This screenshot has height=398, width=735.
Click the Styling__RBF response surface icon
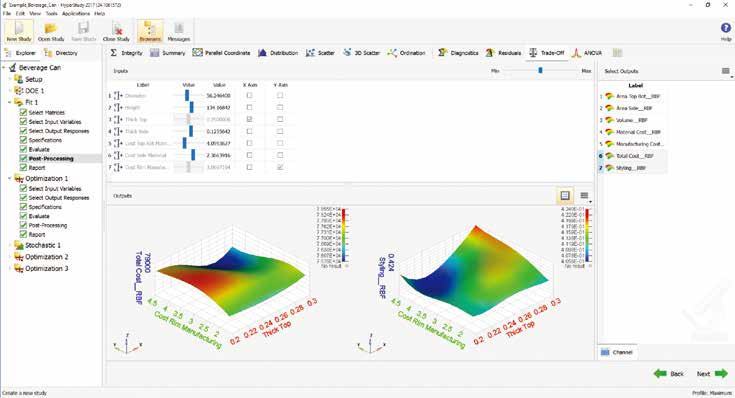[x=609, y=167]
